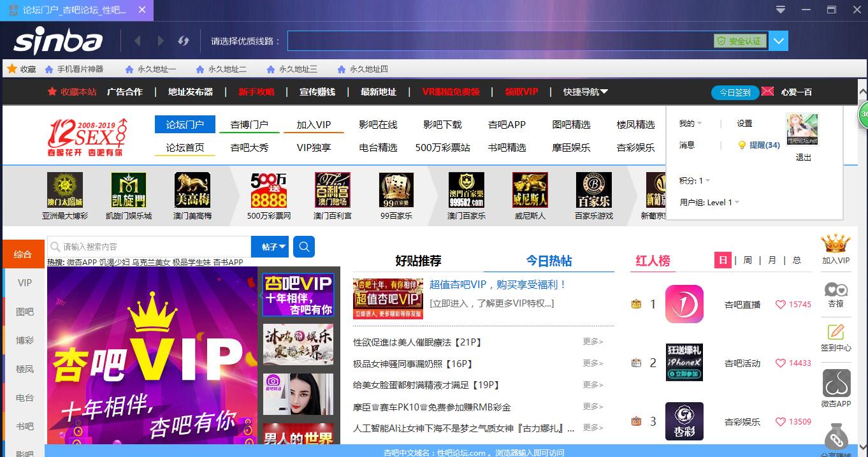This screenshot has width=868, height=457.
Task: Click the iPhoneX 杏吧活动 icon
Action: (x=684, y=362)
